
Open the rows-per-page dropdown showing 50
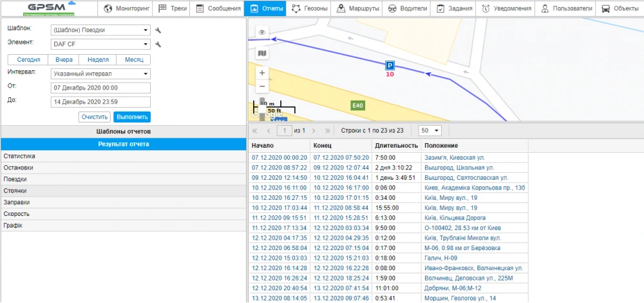pyautogui.click(x=429, y=130)
